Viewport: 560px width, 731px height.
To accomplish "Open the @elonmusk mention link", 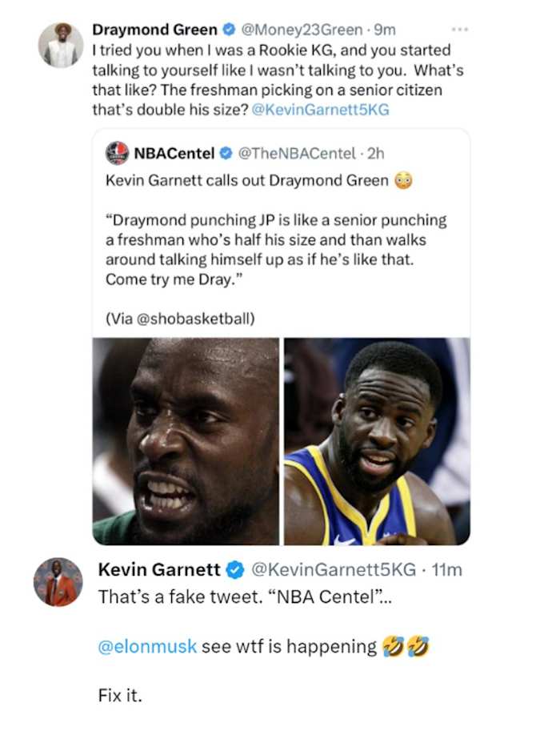I will 146,647.
